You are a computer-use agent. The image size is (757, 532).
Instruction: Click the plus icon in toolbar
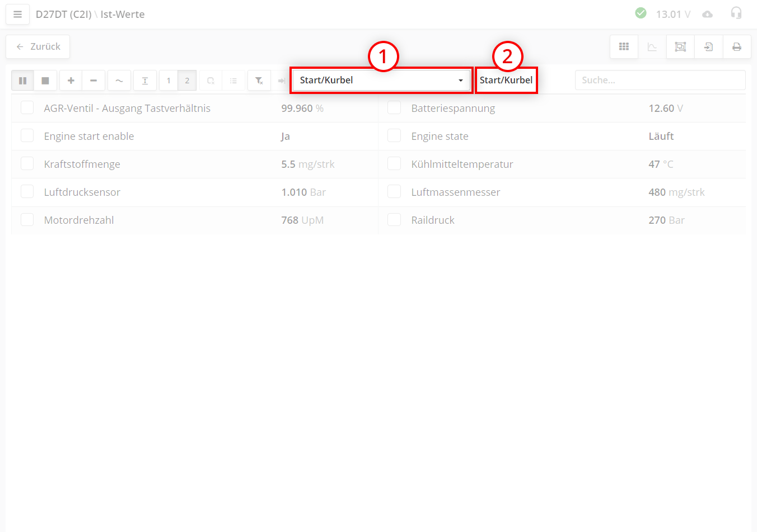point(71,81)
